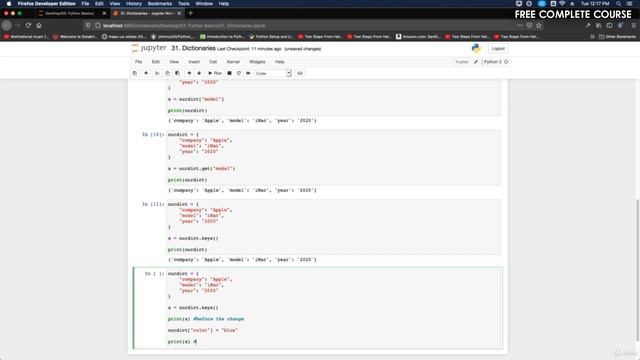Open the Motivational music bookmark
Viewport: 640px width, 360px height.
coord(26,37)
